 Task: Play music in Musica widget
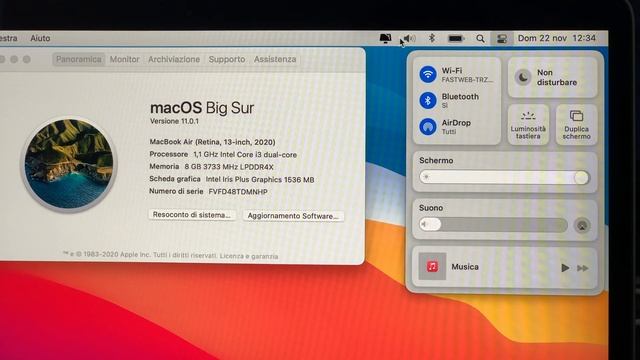click(565, 268)
